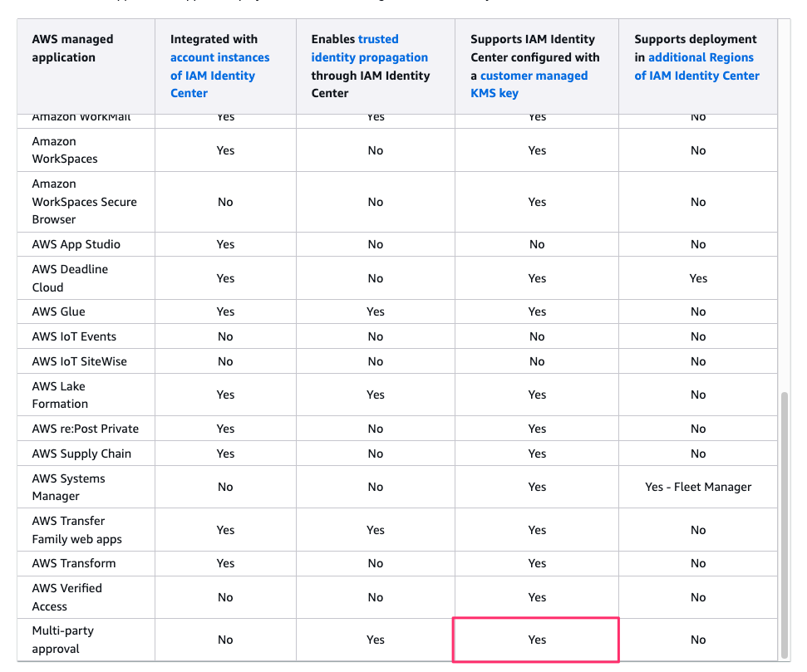Viewport: 807px width, 672px height.
Task: Click 'Amazon WorkSpaces Secure Browser' row label
Action: click(x=84, y=202)
